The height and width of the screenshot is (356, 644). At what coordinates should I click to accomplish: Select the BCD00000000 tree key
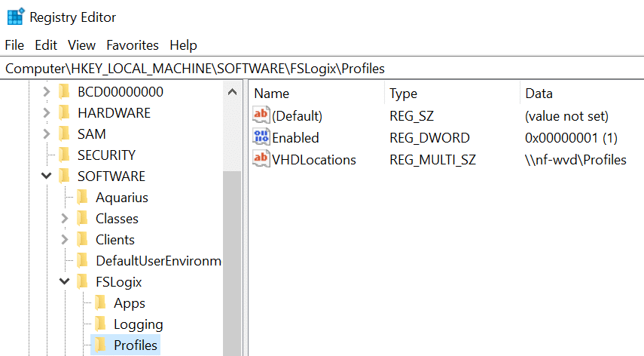(x=121, y=92)
